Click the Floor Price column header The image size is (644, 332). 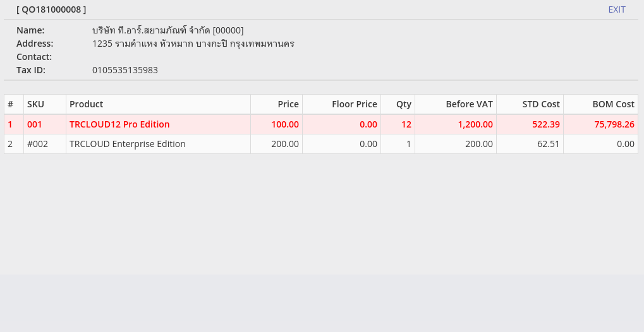click(354, 104)
